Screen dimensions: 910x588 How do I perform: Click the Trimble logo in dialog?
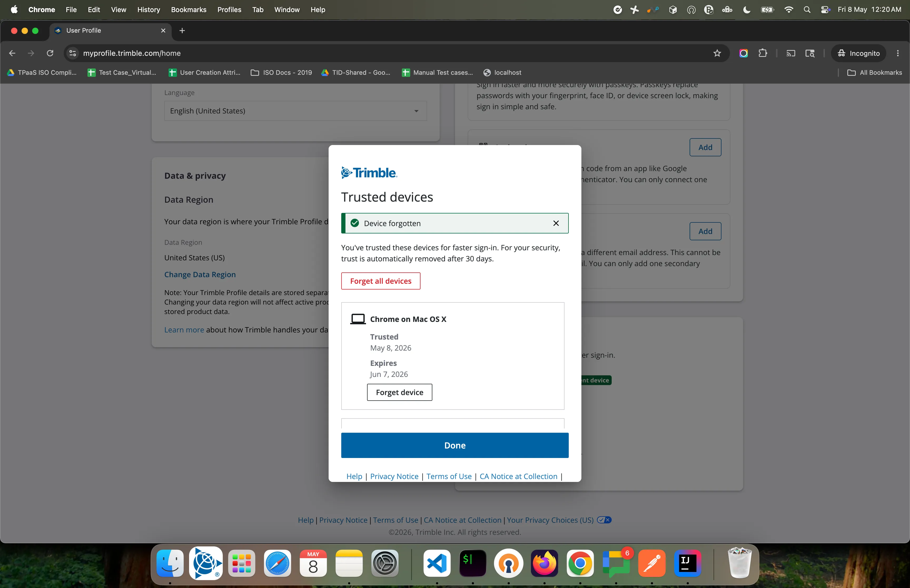369,173
